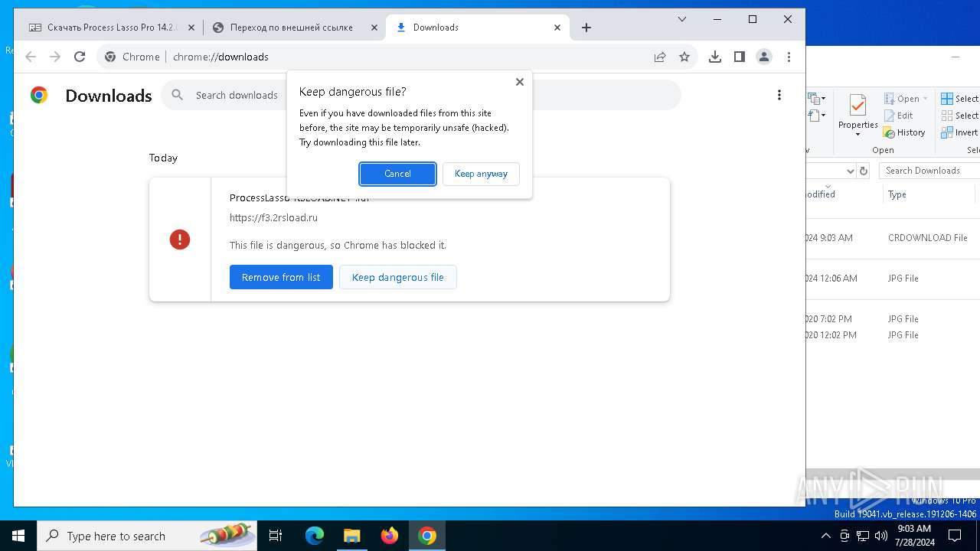Open a new Chrome tab
The image size is (980, 551).
[x=586, y=28]
